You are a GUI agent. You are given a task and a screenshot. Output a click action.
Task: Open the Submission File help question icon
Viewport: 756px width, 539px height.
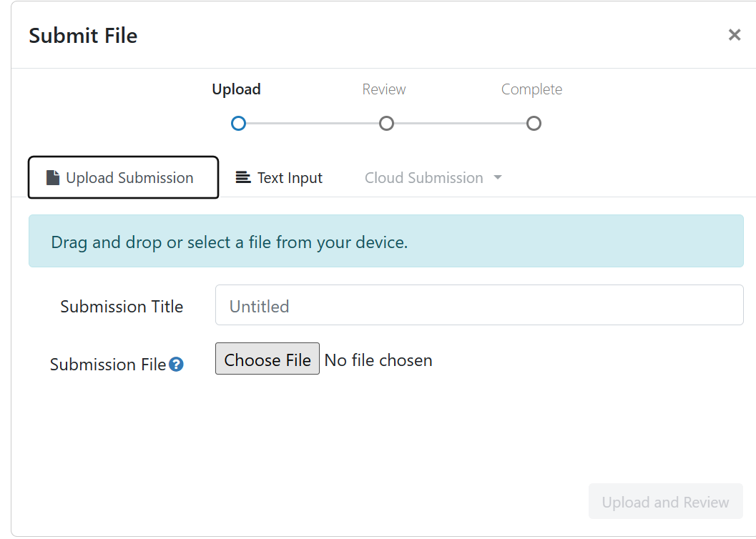point(176,365)
